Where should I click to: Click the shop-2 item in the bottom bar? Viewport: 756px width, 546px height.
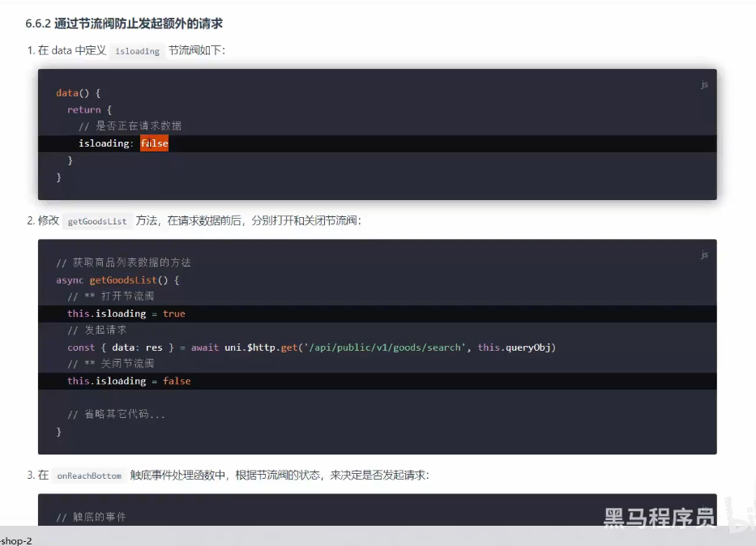click(x=16, y=540)
